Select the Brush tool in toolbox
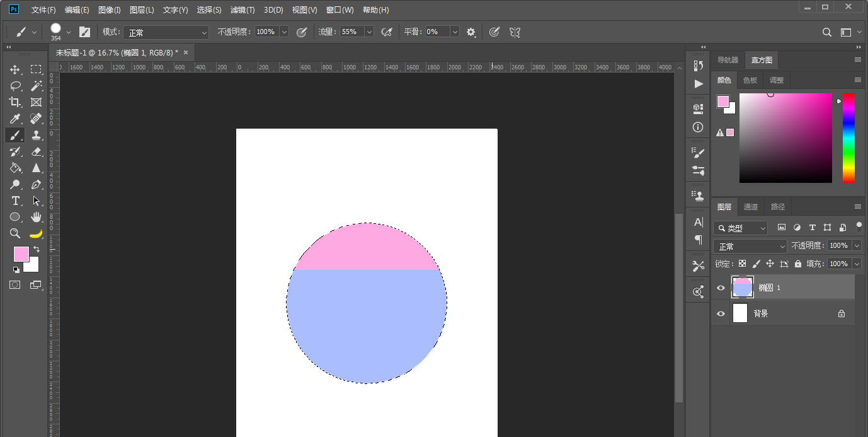This screenshot has height=437, width=868. click(x=15, y=135)
